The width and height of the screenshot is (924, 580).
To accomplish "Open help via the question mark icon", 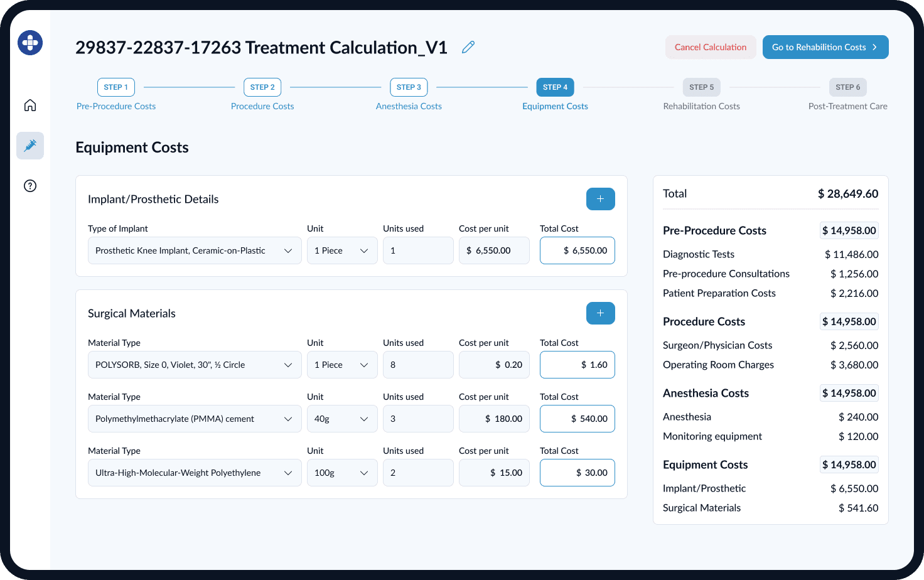I will coord(30,186).
